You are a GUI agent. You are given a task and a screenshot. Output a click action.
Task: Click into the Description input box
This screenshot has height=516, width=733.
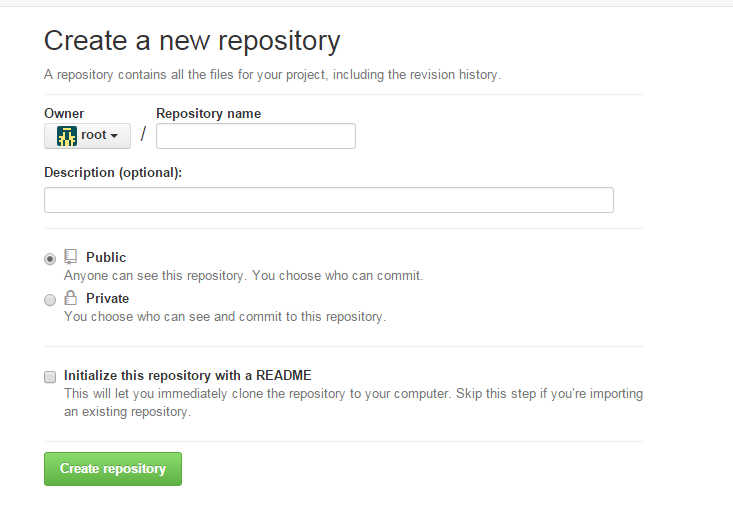pyautogui.click(x=328, y=200)
